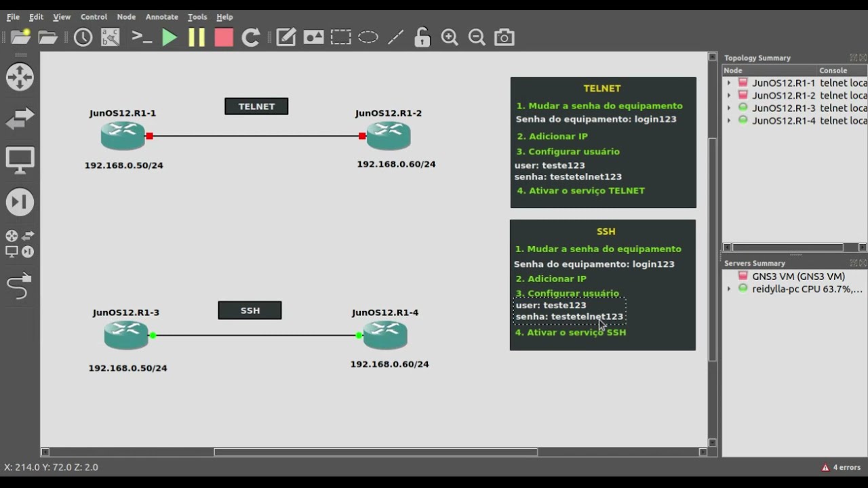Open console to all devices icon
The image size is (868, 488).
[x=141, y=37]
